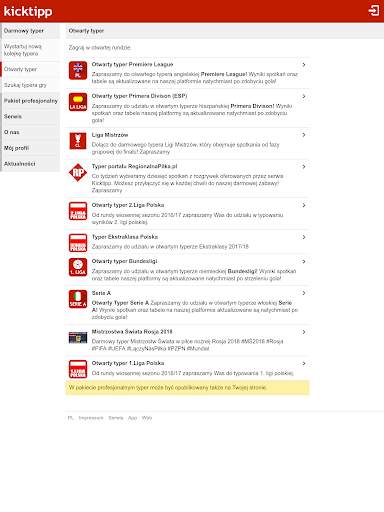Expand the Otwarty typer Bundesligi chevron
The image size is (384, 512).
(x=304, y=261)
